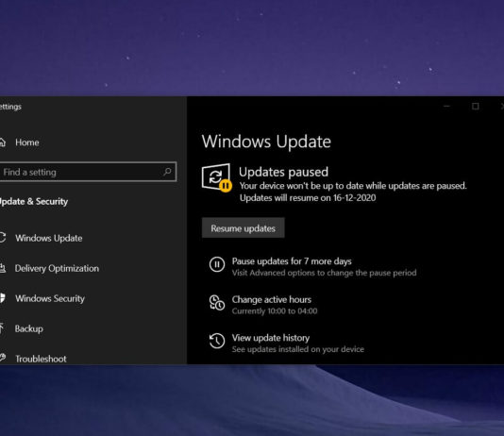Viewport: 504px width, 436px height.
Task: Click 'Updates will resume on 16-12-2020' text
Action: (308, 197)
